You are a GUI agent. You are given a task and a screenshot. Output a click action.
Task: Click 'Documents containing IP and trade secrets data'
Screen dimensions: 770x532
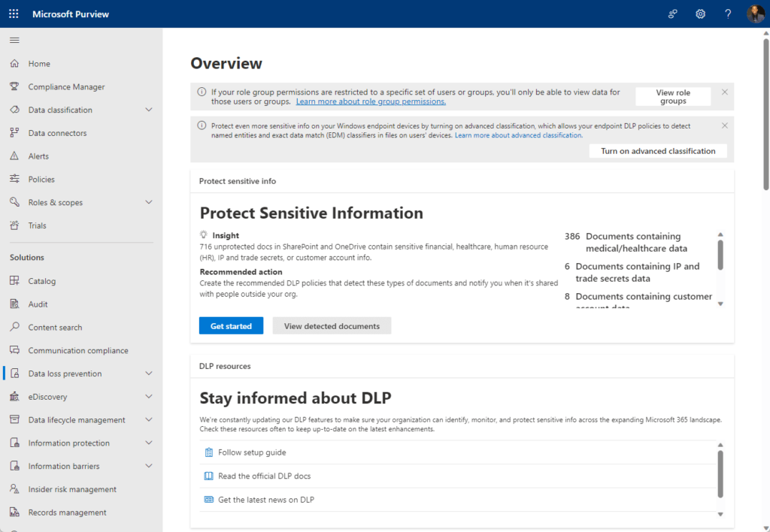(638, 272)
